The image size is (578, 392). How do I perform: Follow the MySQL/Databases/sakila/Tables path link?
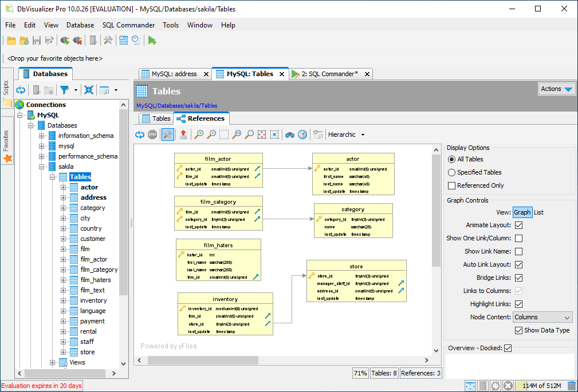tap(176, 106)
